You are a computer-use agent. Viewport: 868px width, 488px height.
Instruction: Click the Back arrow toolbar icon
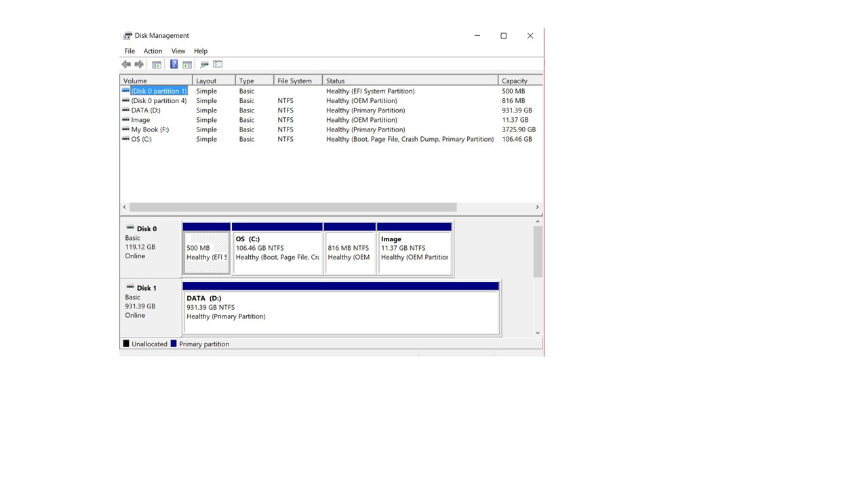coord(126,64)
